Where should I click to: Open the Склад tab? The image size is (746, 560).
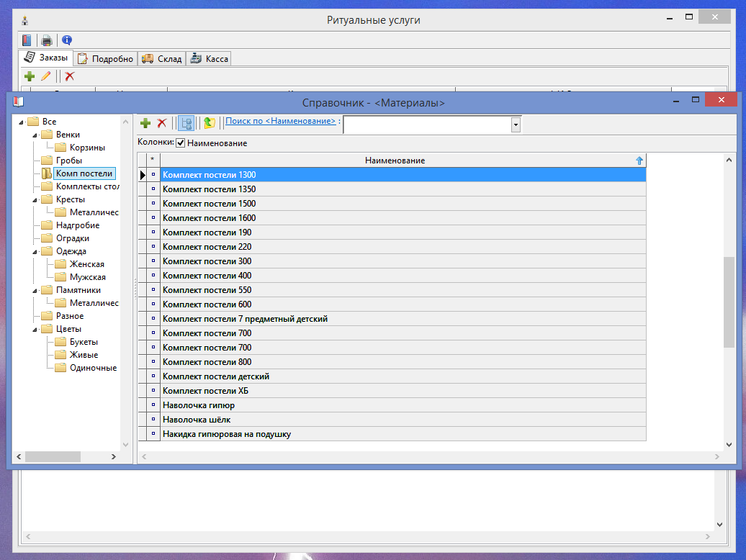click(x=162, y=58)
